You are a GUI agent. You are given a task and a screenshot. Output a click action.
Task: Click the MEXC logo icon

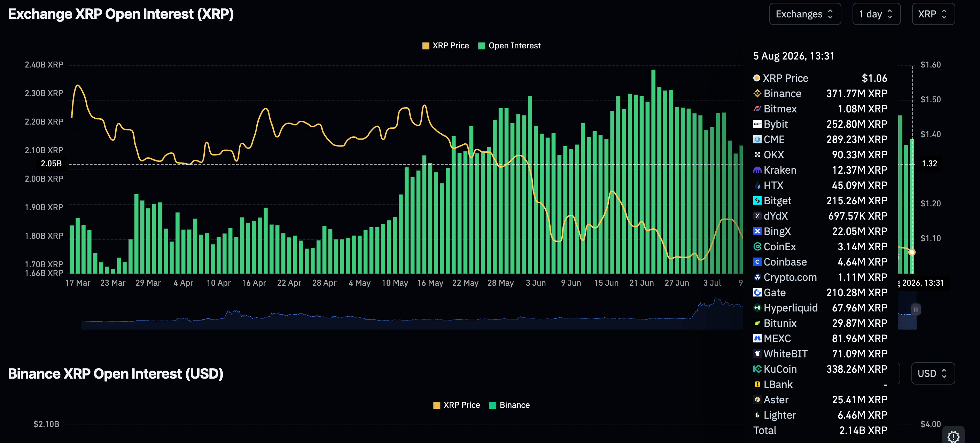(x=757, y=339)
